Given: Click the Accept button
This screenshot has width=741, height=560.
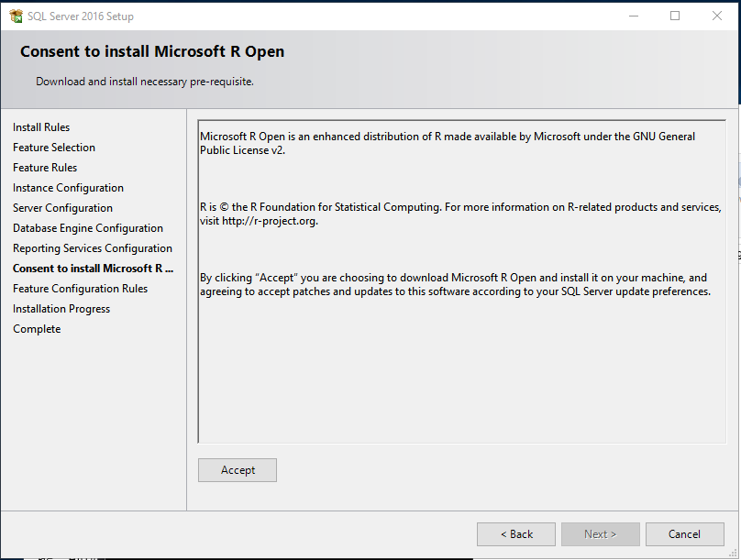Looking at the screenshot, I should click(237, 469).
